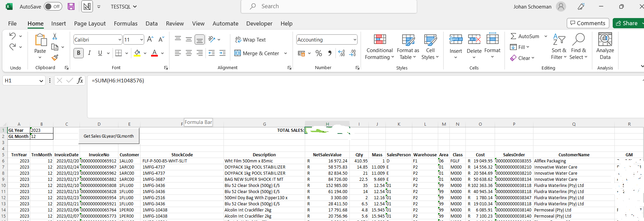The image size is (644, 221).
Task: Click the Format Painter brush icon
Action: [x=55, y=58]
